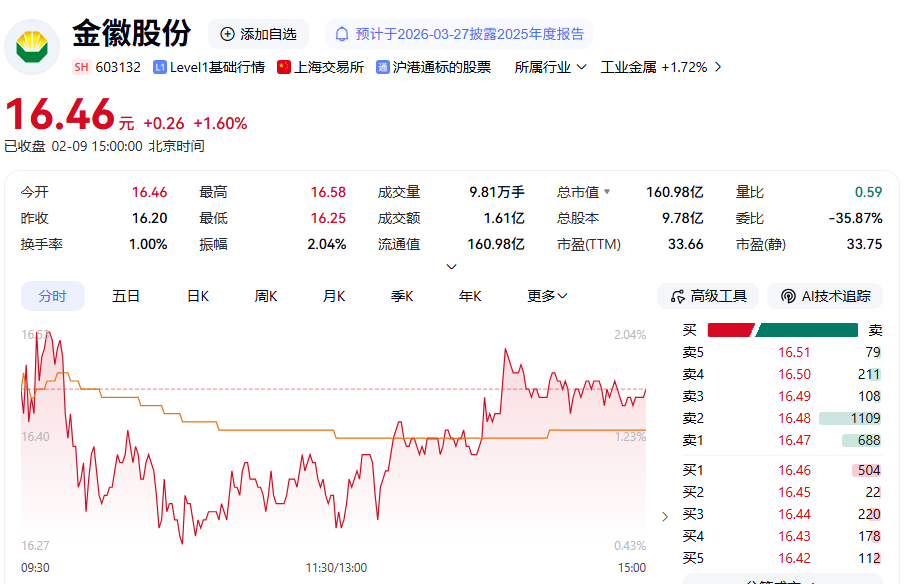The width and height of the screenshot is (912, 584).
Task: Select the 月K chart tab
Action: [334, 296]
